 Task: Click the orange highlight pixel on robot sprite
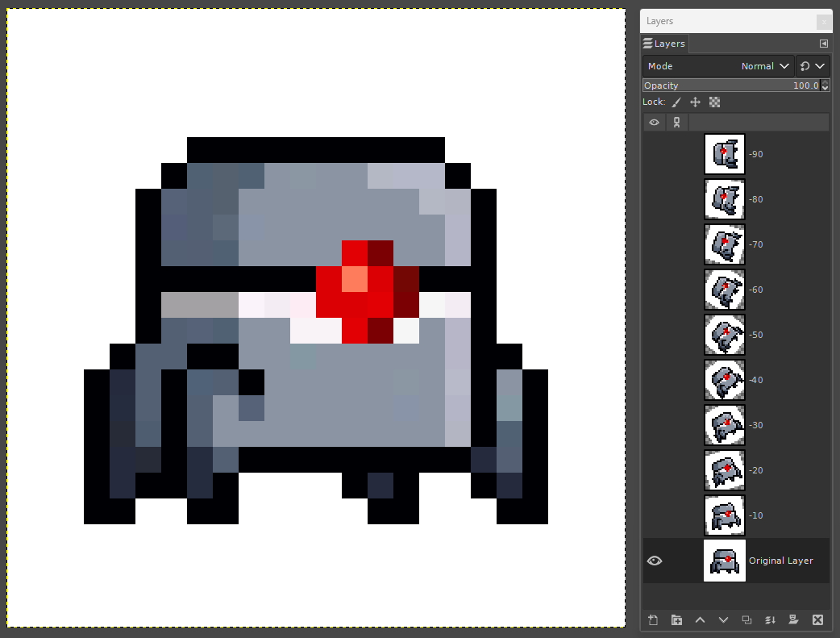[x=355, y=279]
